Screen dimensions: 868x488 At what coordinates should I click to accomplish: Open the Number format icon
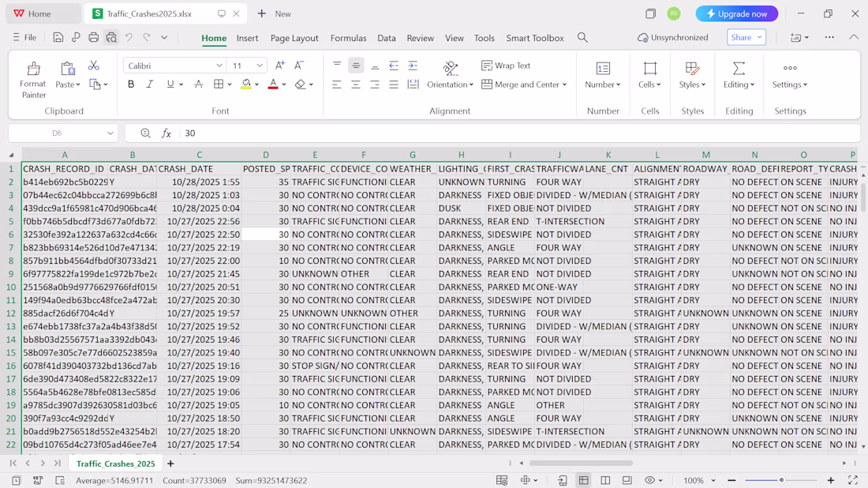tap(603, 68)
